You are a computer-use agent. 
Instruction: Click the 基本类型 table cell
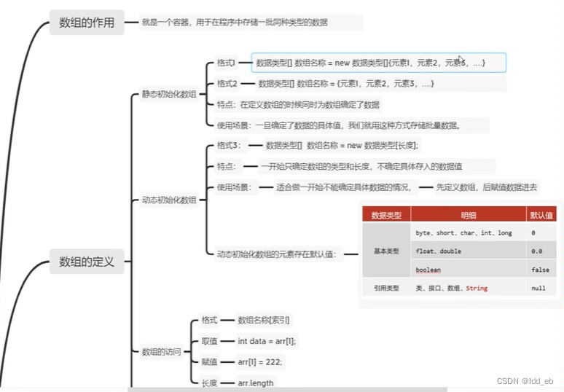pyautogui.click(x=386, y=251)
